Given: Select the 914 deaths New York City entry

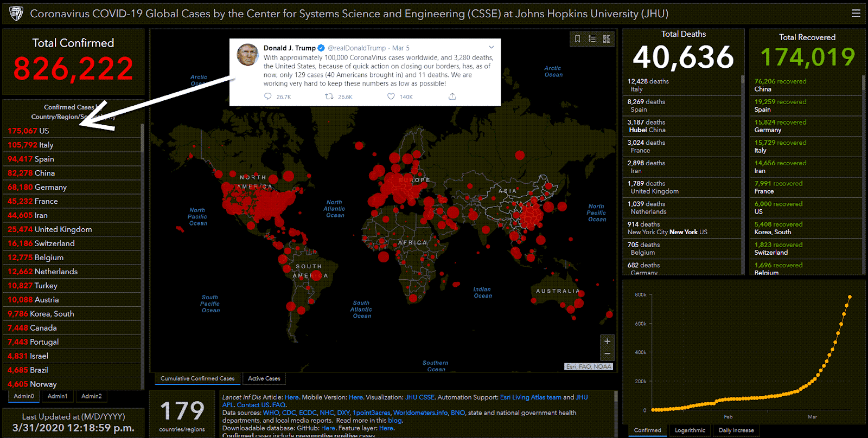Looking at the screenshot, I should (x=682, y=228).
